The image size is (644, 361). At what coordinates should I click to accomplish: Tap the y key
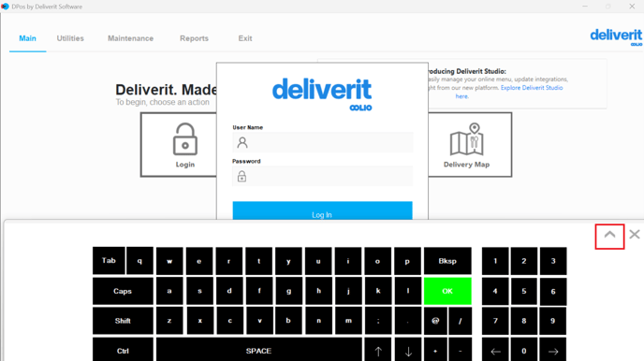[288, 261]
